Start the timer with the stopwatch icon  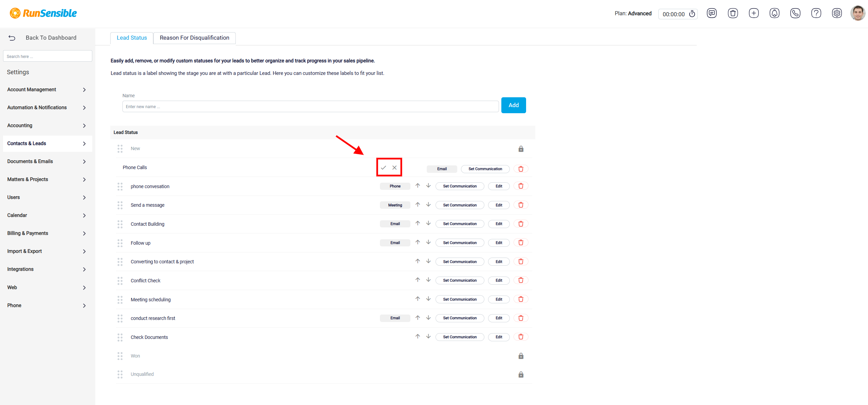(x=692, y=14)
